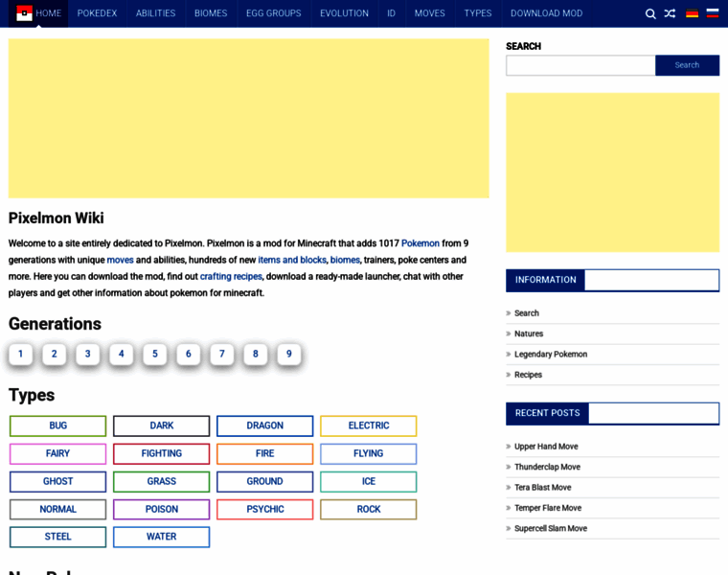Switch to Russian language flag
The width and height of the screenshot is (728, 575).
point(713,13)
